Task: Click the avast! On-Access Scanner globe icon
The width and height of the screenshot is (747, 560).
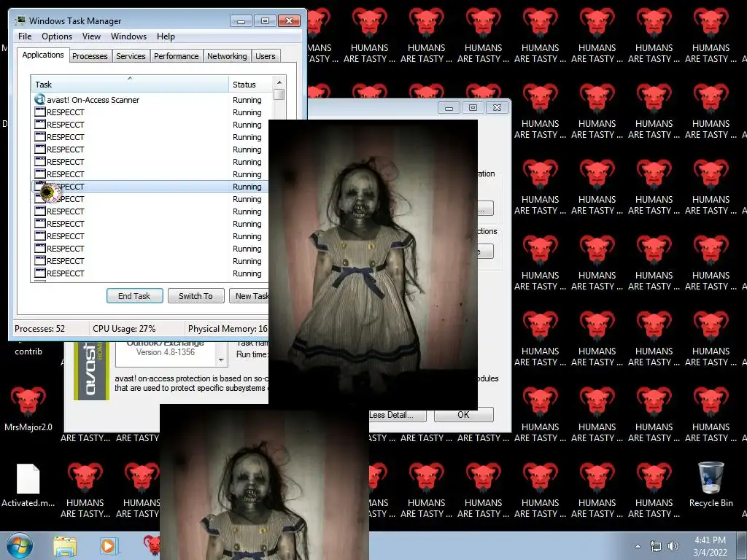Action: click(x=40, y=99)
